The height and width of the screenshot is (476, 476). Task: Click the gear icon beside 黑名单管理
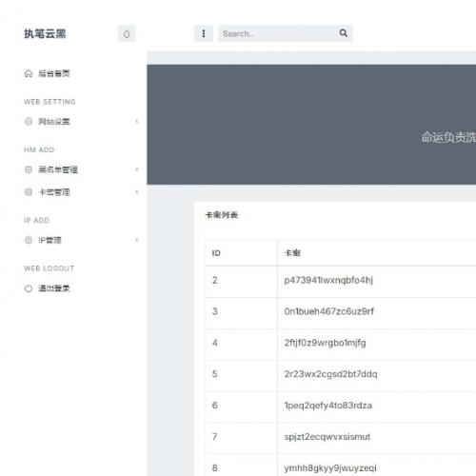pyautogui.click(x=29, y=169)
